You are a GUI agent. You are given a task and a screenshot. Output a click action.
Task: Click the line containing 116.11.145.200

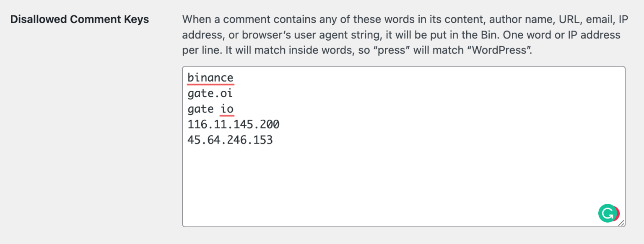coord(233,124)
